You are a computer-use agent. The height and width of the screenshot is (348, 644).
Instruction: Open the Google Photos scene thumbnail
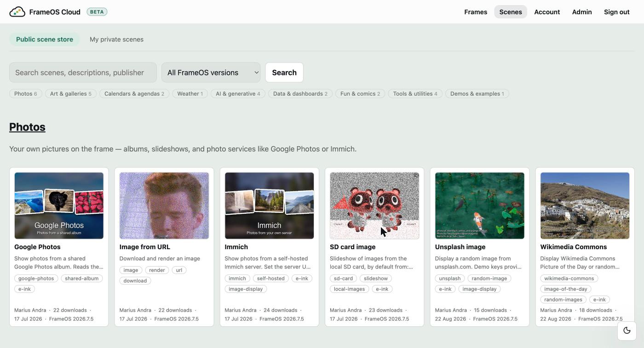[59, 205]
